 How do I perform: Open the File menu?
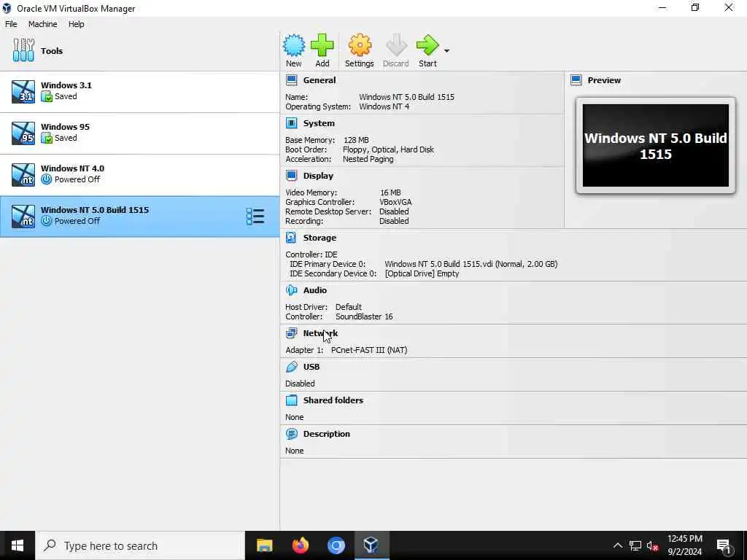[11, 24]
